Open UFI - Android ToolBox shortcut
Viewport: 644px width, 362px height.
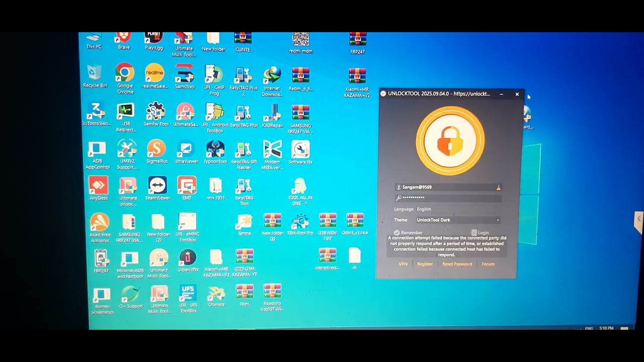[x=215, y=119]
